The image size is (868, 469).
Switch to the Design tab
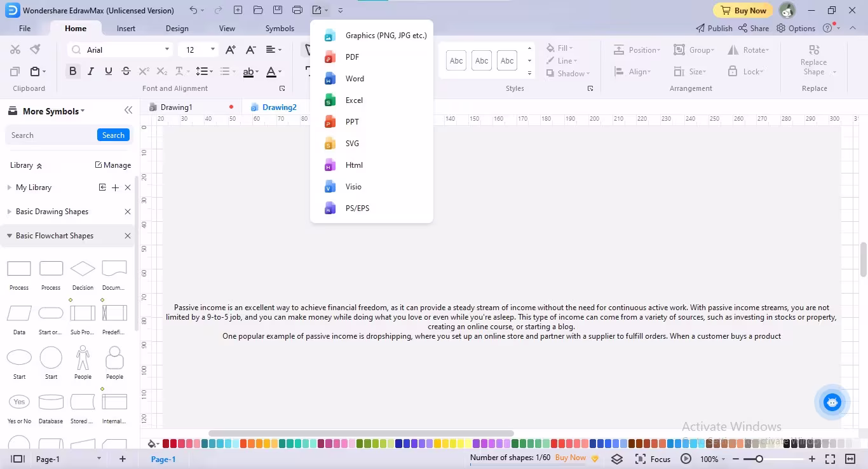pyautogui.click(x=177, y=29)
